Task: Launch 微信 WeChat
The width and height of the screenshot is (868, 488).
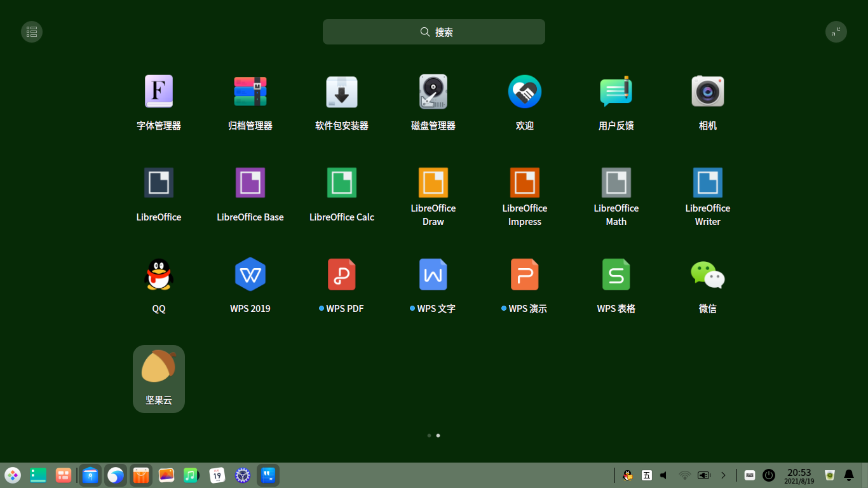Action: point(708,274)
